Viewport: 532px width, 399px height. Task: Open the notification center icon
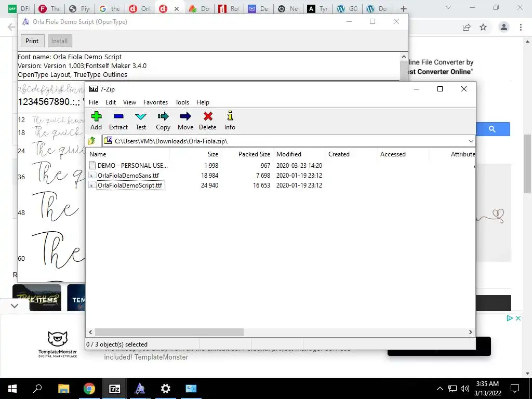[x=515, y=389]
